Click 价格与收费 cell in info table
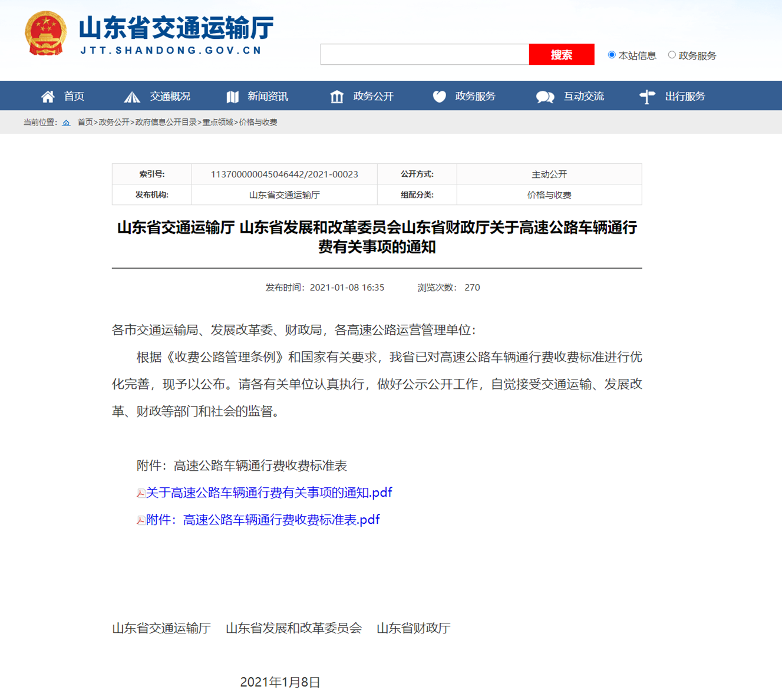This screenshot has height=700, width=782. coord(549,195)
